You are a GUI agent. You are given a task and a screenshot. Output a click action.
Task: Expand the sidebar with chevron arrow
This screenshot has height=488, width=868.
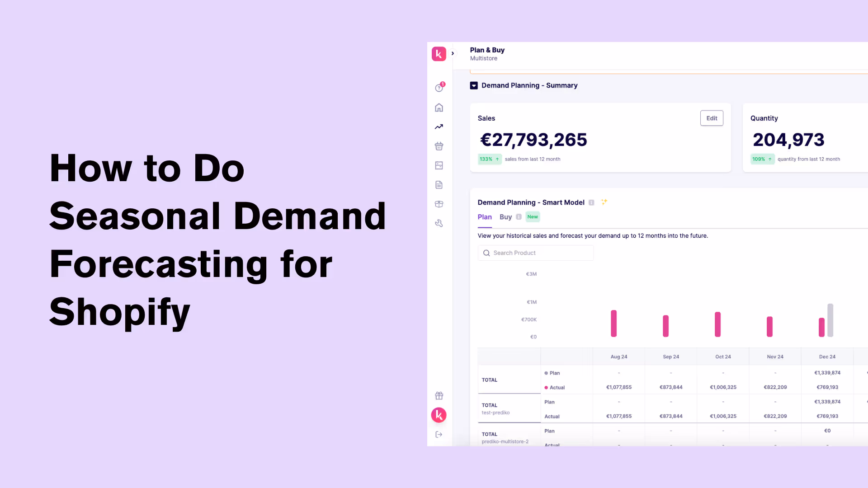pos(453,53)
